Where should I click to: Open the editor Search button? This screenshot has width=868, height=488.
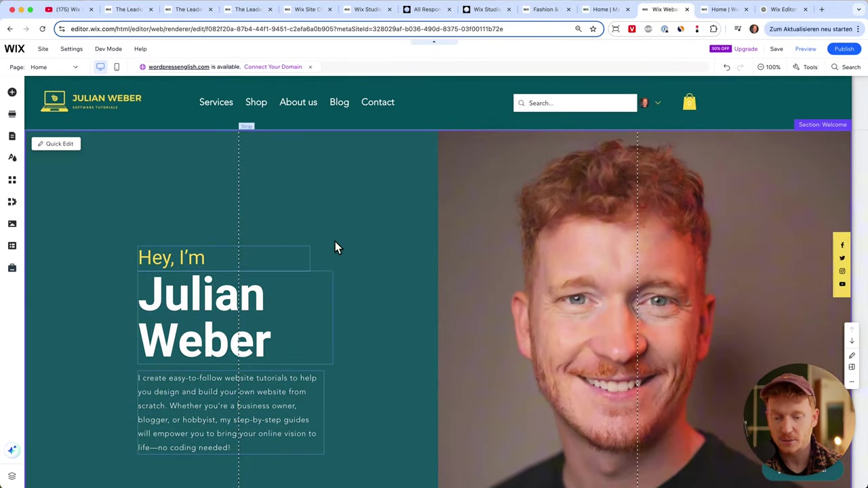point(846,67)
